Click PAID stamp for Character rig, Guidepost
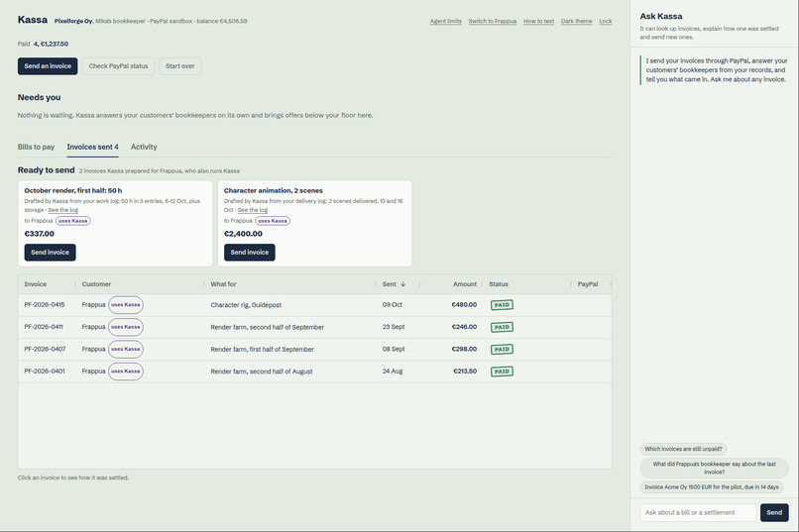799x532 pixels. point(502,305)
